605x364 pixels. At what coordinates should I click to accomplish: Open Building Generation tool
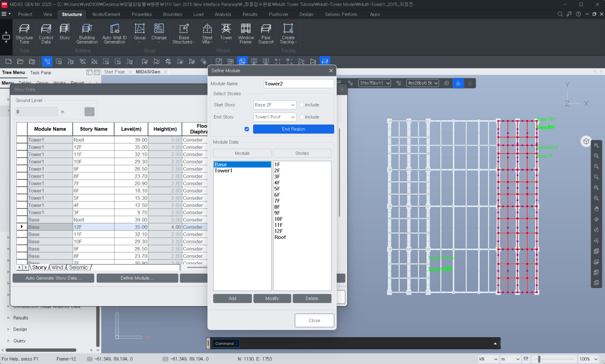87,33
